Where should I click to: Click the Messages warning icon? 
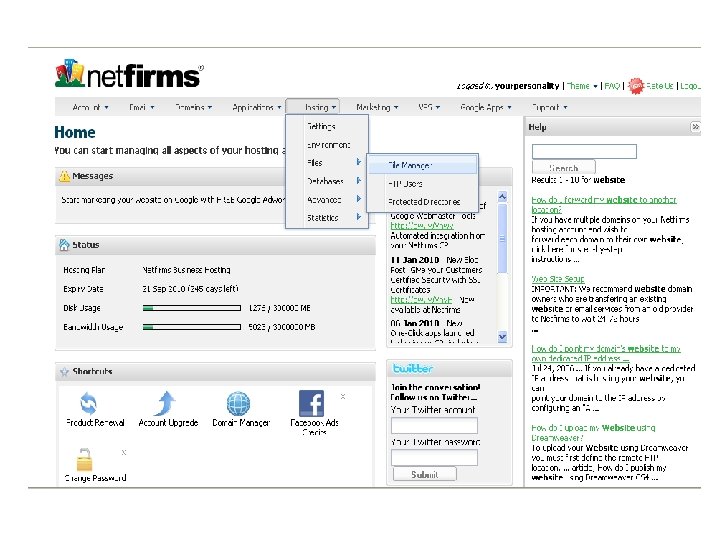[x=64, y=176]
